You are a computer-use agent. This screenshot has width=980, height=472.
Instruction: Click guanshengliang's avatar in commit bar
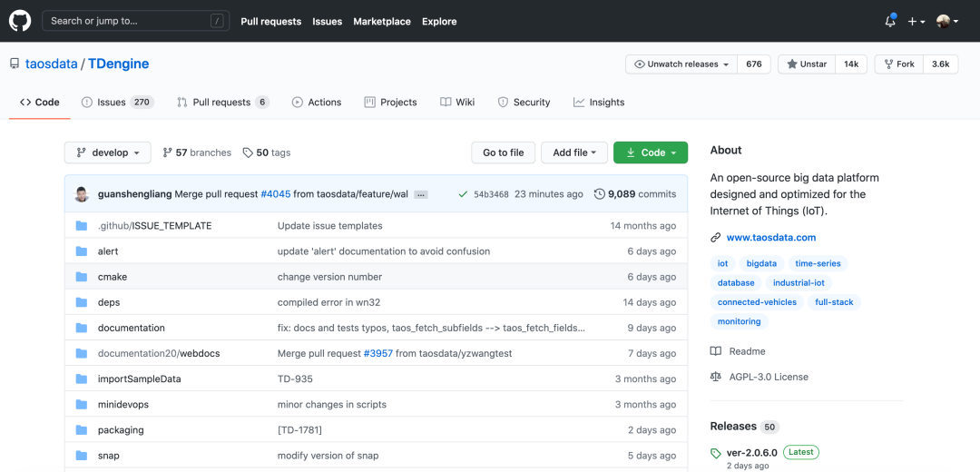[83, 194]
